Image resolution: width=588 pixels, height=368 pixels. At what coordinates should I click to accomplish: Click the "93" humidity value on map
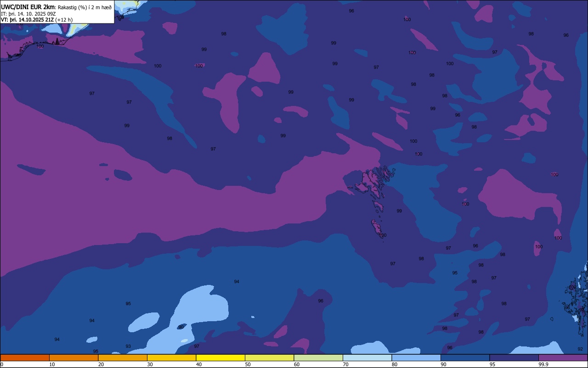128,346
